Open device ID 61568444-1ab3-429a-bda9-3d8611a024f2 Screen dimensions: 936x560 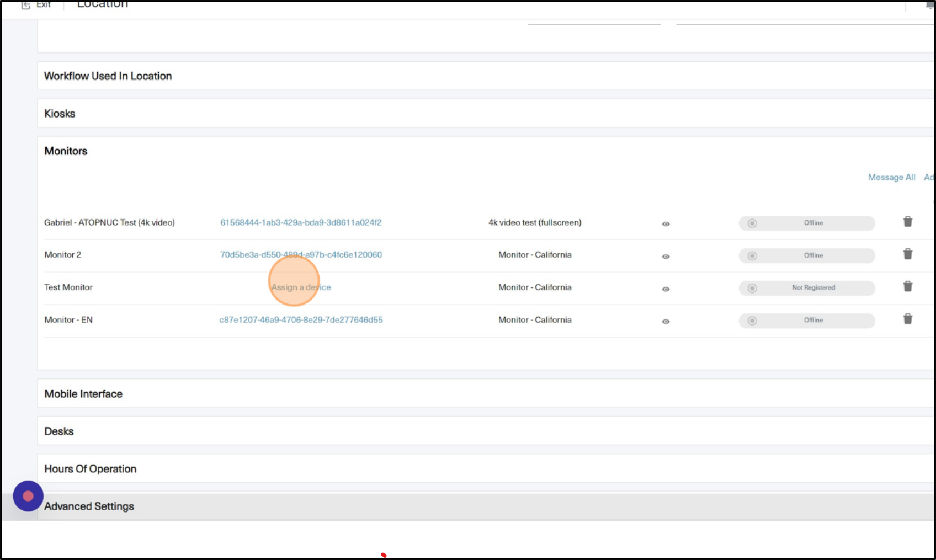pos(301,222)
